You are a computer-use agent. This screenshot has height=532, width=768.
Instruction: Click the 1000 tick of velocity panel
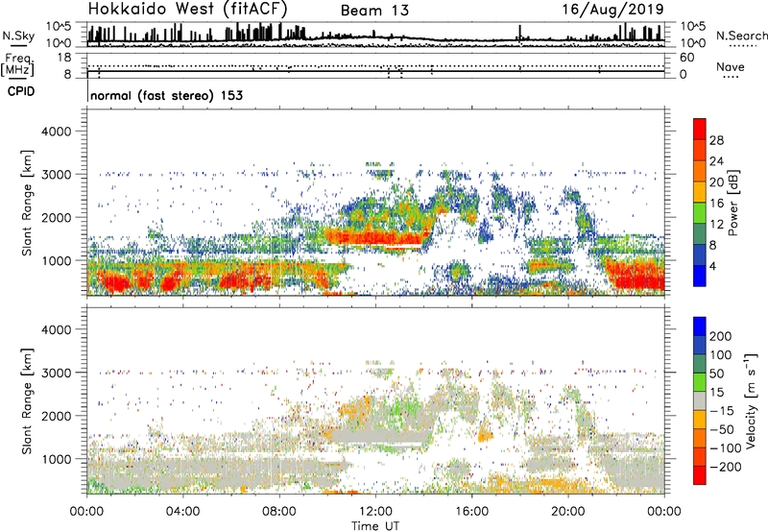[x=56, y=459]
